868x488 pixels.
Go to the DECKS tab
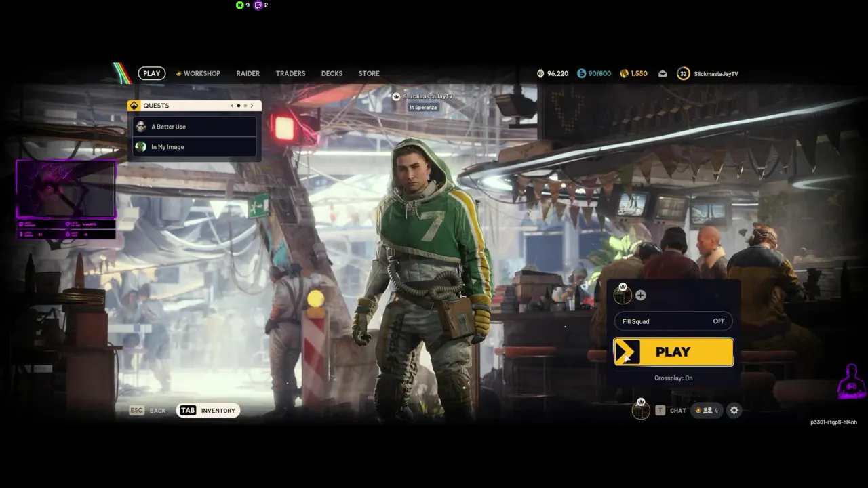click(x=332, y=73)
